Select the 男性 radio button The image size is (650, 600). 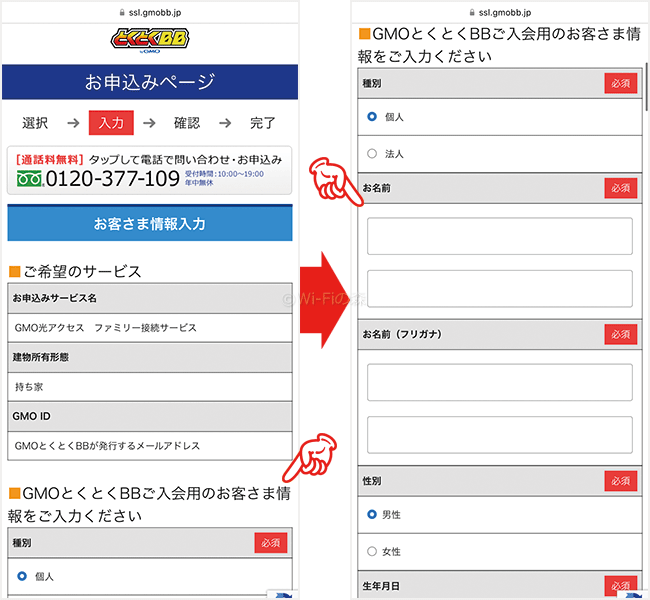pyautogui.click(x=372, y=514)
